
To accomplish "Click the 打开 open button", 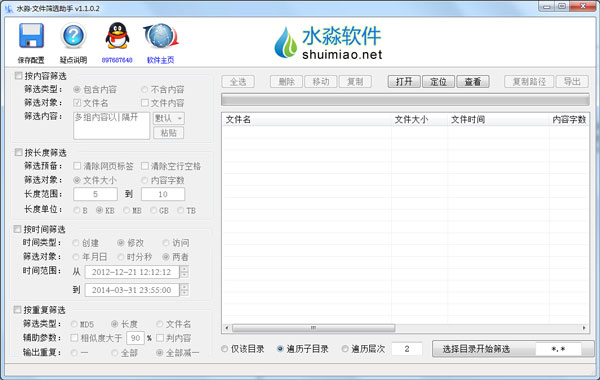I will click(x=404, y=82).
